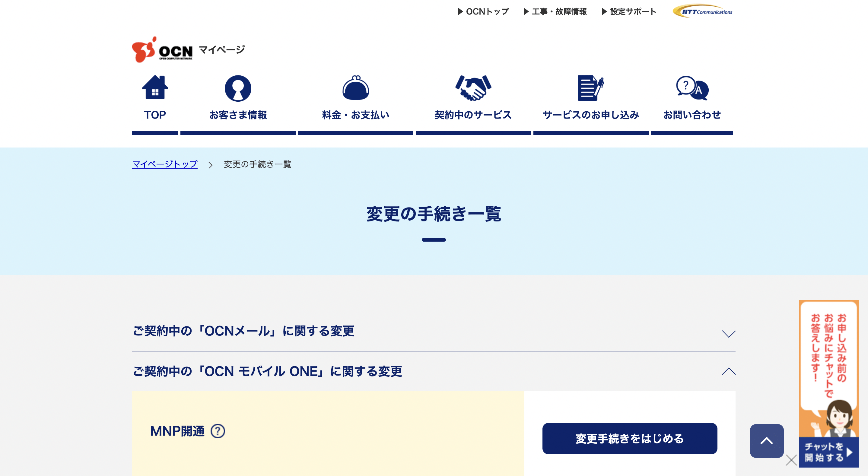Click the ご契約中の「OCNメール」に関する変更 heading
Viewport: 868px width, 476px height.
243,331
